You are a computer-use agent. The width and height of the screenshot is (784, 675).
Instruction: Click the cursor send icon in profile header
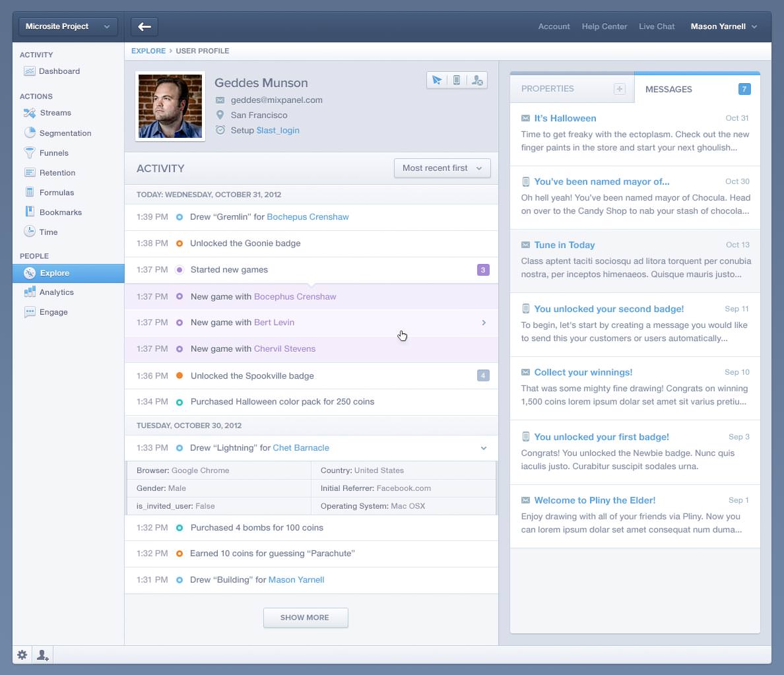pos(436,80)
